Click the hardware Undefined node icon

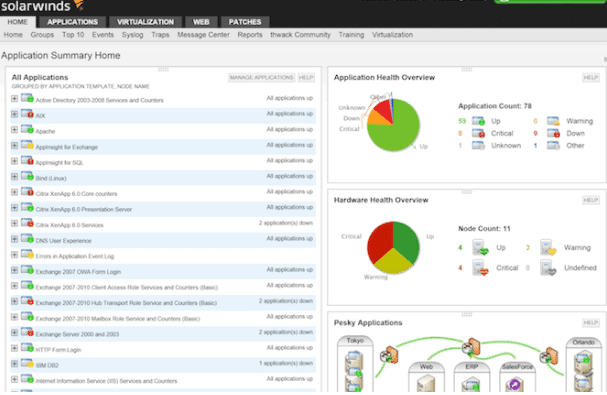(x=548, y=268)
